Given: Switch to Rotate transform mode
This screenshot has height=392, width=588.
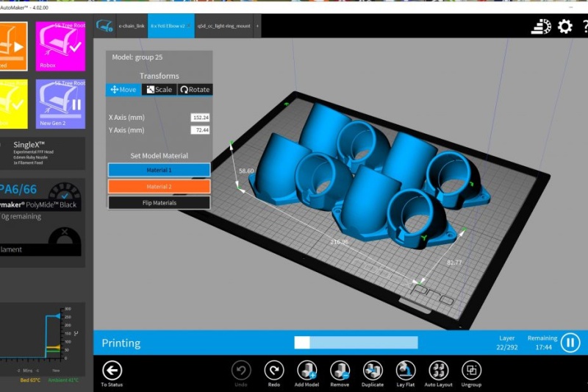Looking at the screenshot, I should click(x=194, y=90).
